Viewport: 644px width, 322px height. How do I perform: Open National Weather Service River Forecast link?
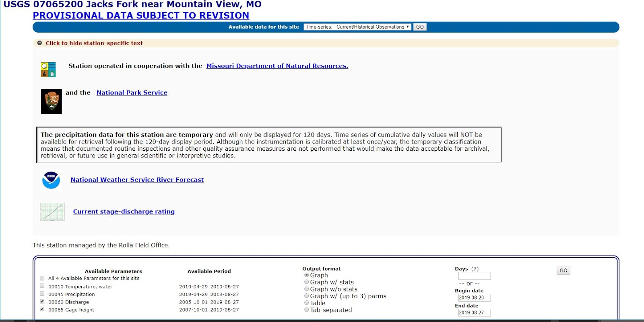(x=137, y=180)
